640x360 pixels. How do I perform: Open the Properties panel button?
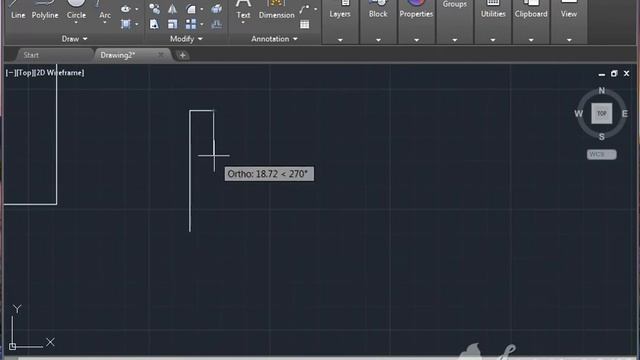coord(416,10)
